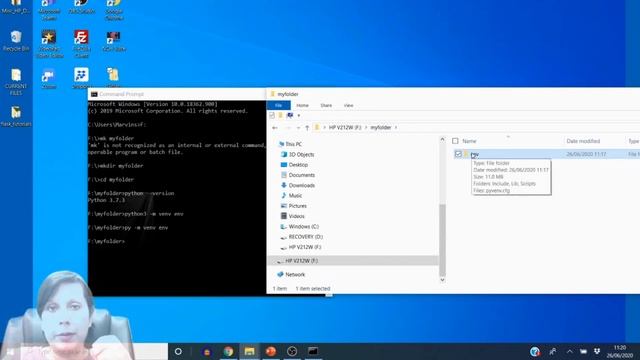Click the back arrow in File Explorer
640x360 pixels.
pos(275,128)
